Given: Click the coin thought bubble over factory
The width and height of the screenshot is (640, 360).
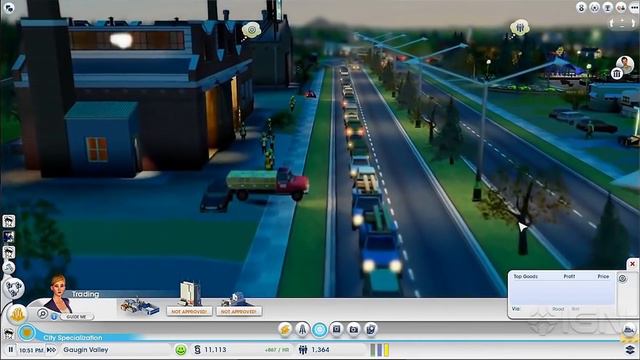Looking at the screenshot, I should coord(251,30).
